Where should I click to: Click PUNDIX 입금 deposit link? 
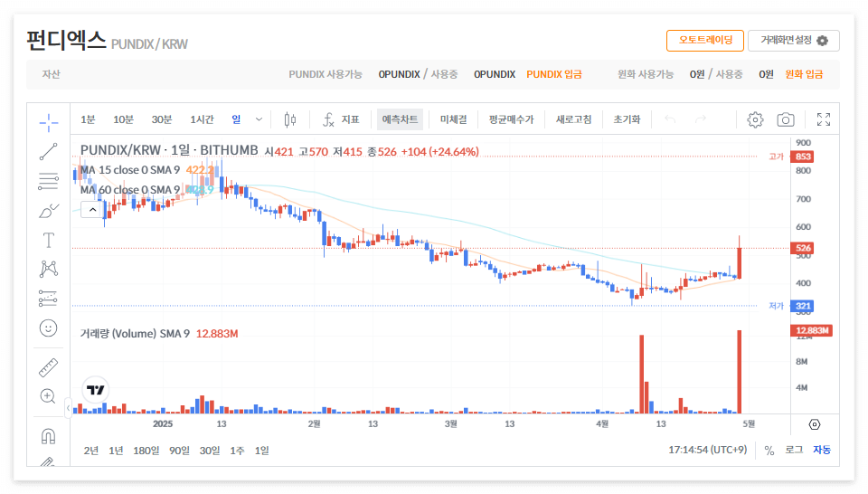click(x=554, y=74)
